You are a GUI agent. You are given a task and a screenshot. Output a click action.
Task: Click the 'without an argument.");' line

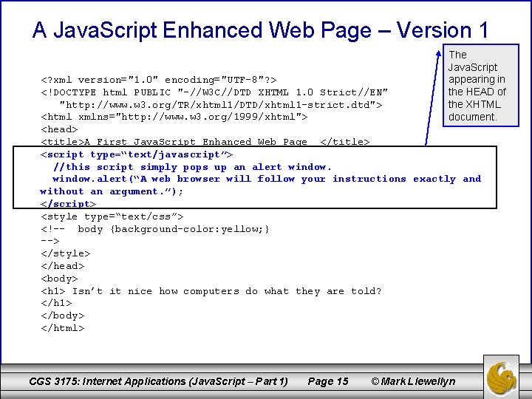112,191
